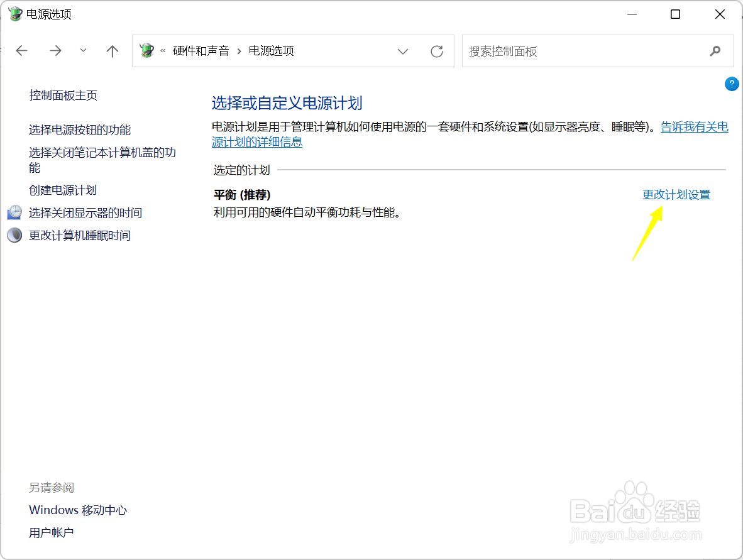Return to 控制面板主页
Viewport: 743px width, 560px height.
tap(63, 95)
